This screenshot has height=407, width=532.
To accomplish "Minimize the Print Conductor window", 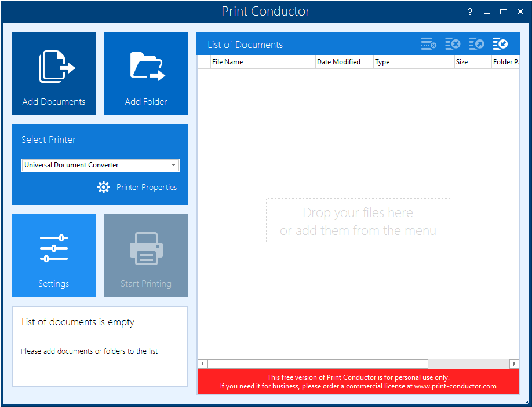I will pyautogui.click(x=487, y=12).
